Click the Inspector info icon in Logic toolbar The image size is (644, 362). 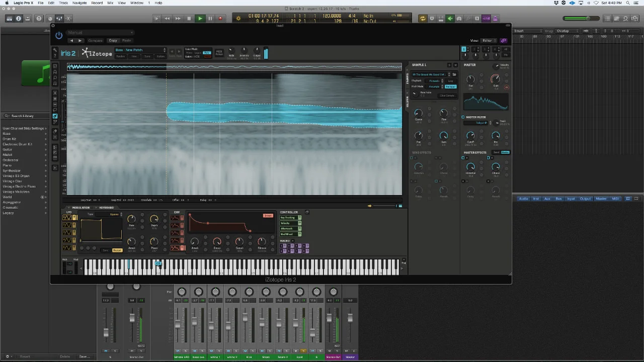(x=19, y=19)
